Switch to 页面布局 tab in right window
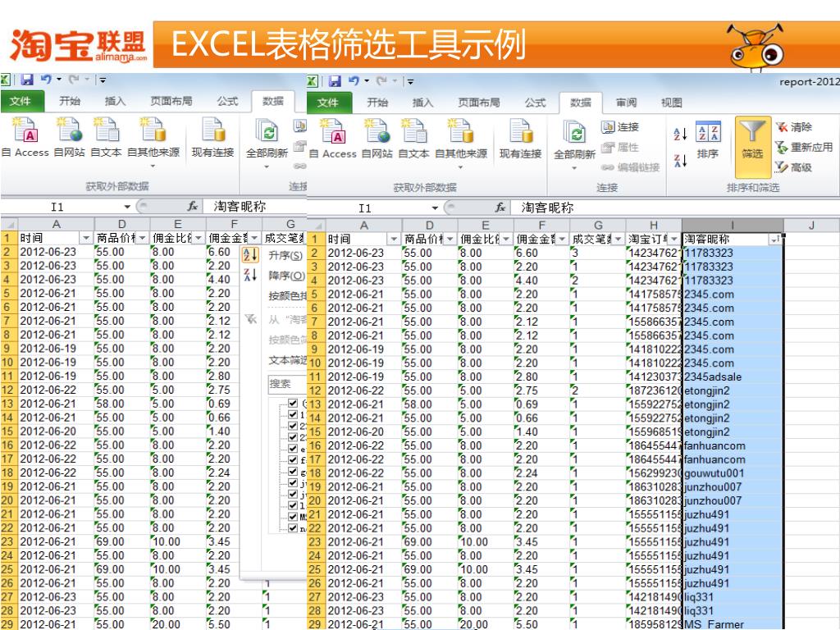The image size is (840, 630). (x=479, y=103)
